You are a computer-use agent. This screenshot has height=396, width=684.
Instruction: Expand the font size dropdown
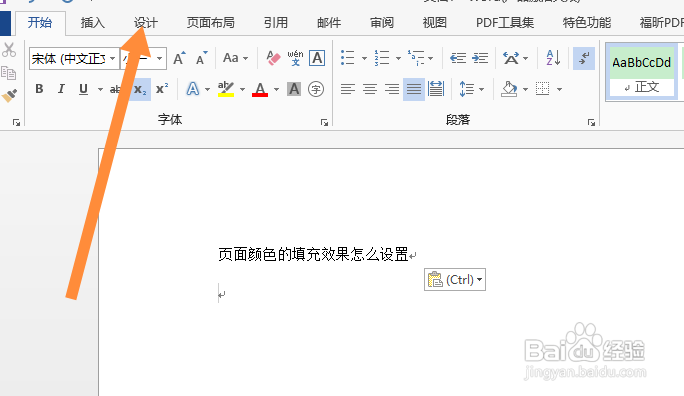click(x=160, y=58)
